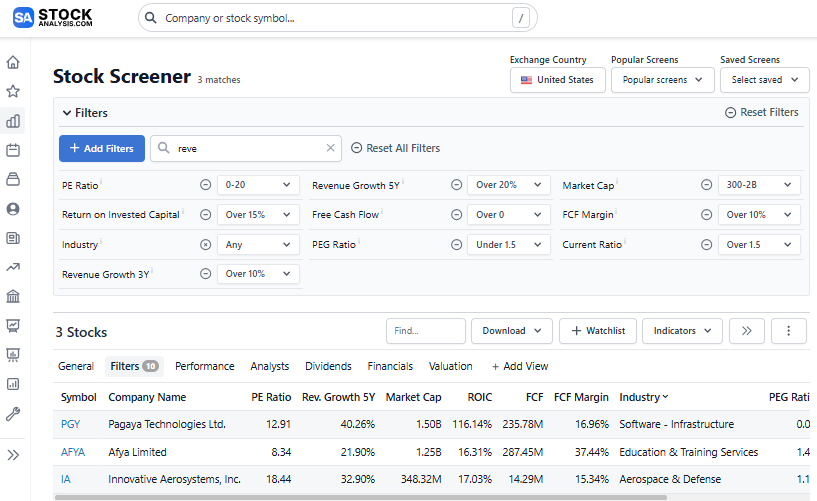Image resolution: width=817 pixels, height=501 pixels.
Task: Focus the Find input in stocks table
Action: tap(426, 331)
